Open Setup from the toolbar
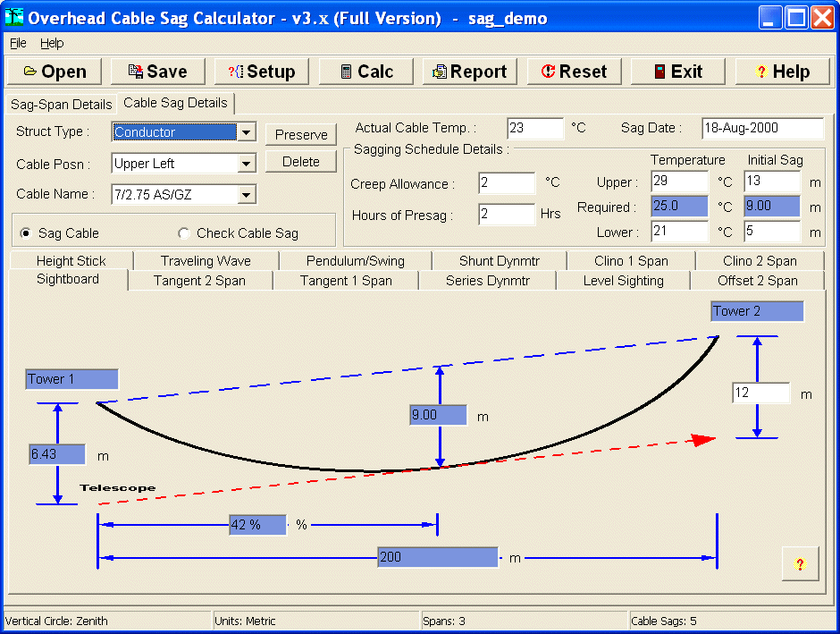This screenshot has height=634, width=840. [261, 72]
